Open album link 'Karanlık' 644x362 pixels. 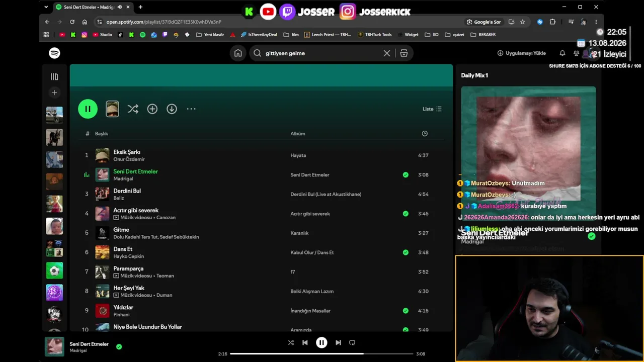(299, 233)
